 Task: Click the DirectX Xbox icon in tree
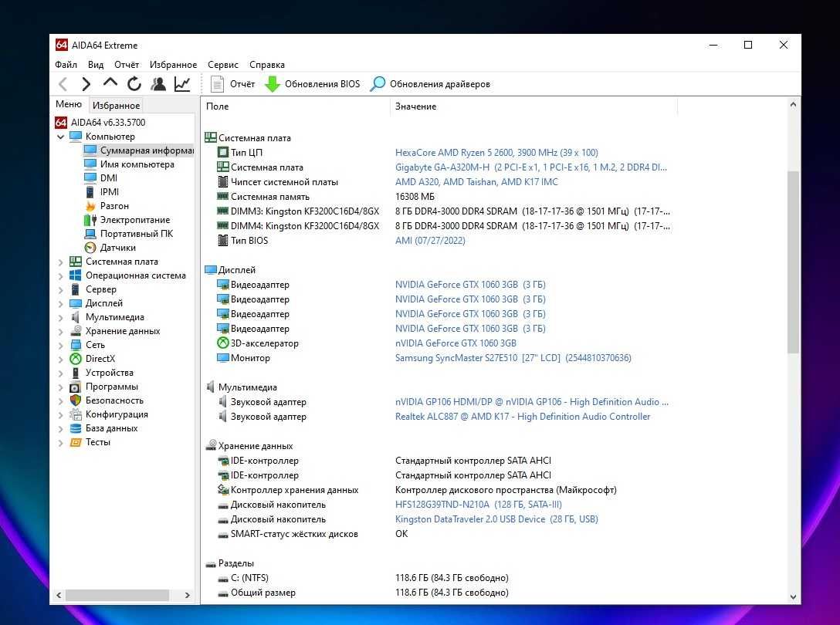coord(76,359)
